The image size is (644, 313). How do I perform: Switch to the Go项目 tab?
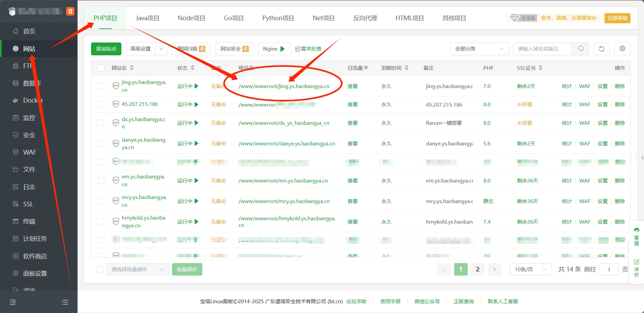(234, 18)
